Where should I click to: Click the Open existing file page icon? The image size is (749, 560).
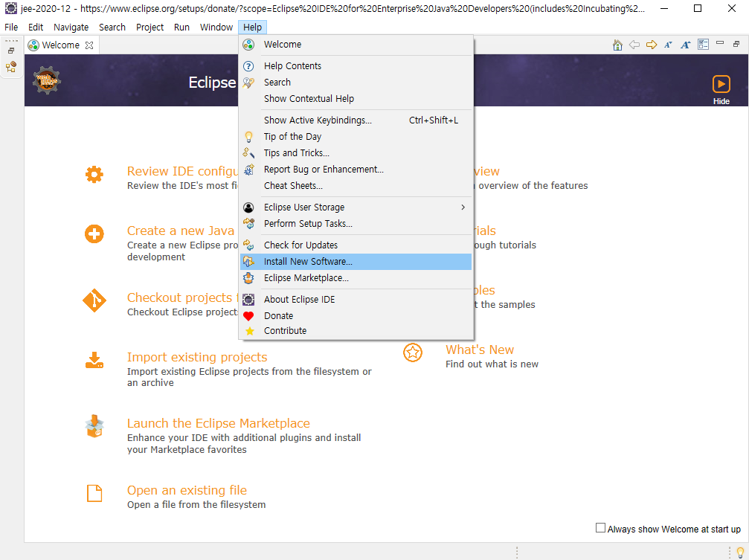(94, 493)
